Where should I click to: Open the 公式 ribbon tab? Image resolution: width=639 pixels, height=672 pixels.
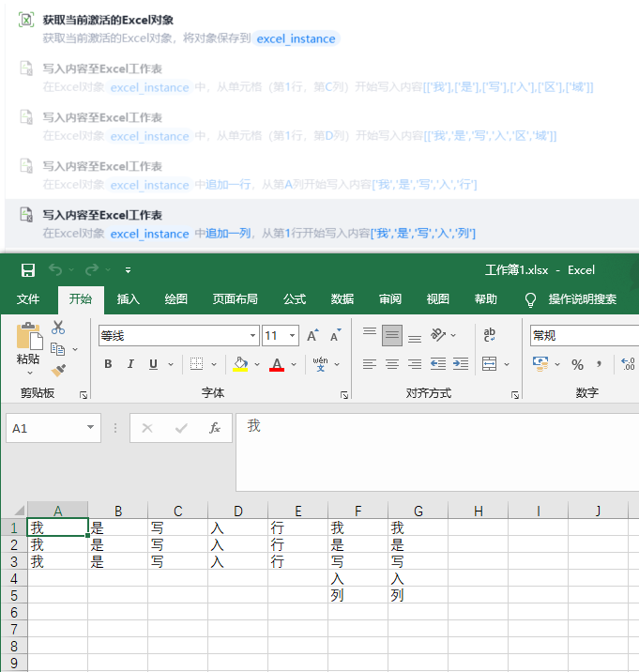tap(295, 299)
